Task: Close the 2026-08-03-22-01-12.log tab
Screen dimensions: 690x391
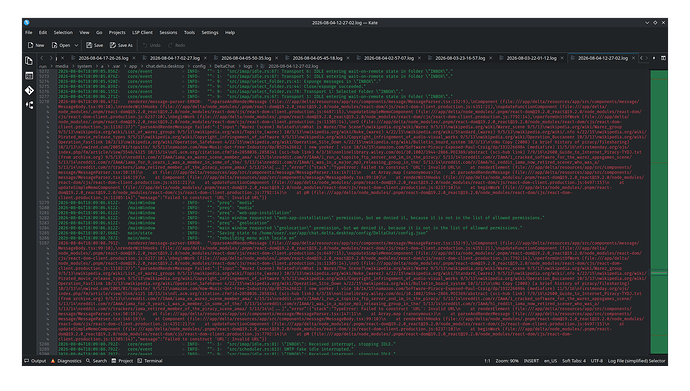Action: (562, 58)
